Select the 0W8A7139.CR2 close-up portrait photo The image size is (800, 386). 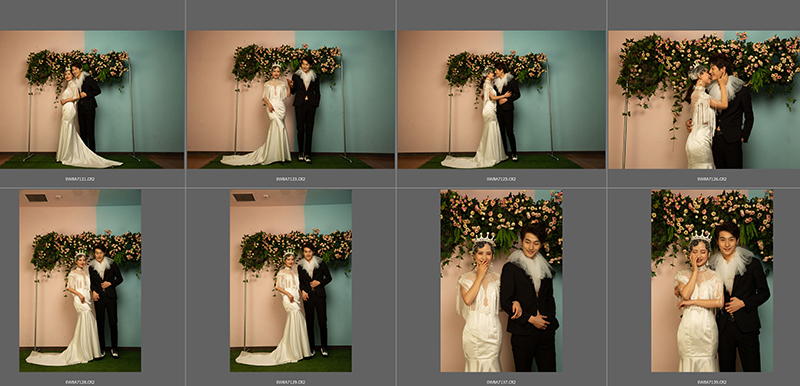712,281
